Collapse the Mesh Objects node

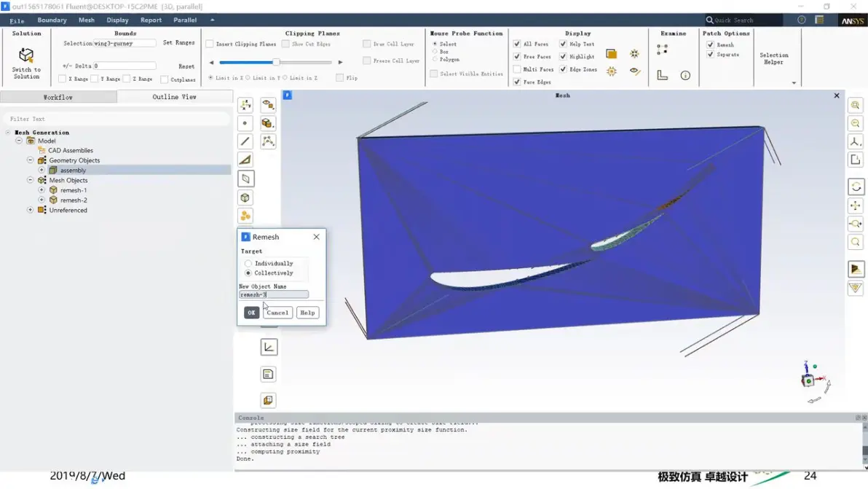[x=31, y=180]
